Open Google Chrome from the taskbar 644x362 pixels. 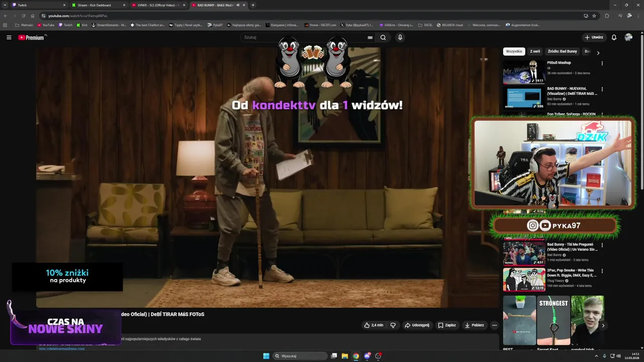point(356,356)
